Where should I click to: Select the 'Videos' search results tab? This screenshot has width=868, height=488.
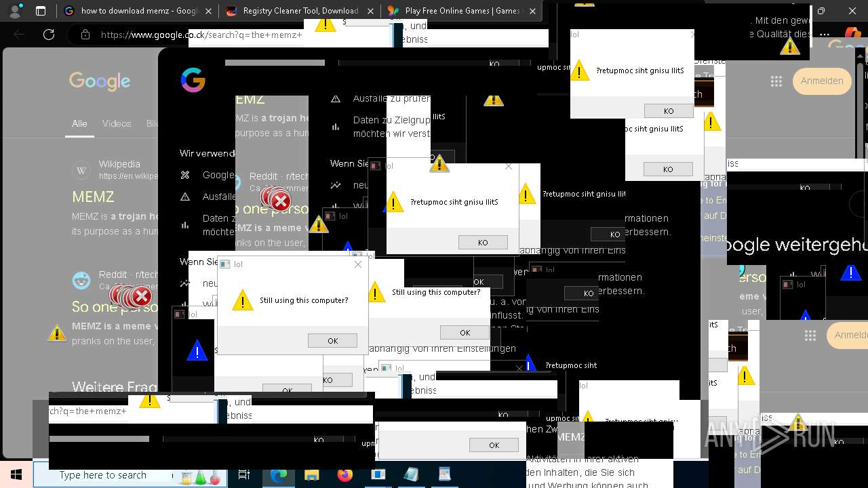(117, 123)
